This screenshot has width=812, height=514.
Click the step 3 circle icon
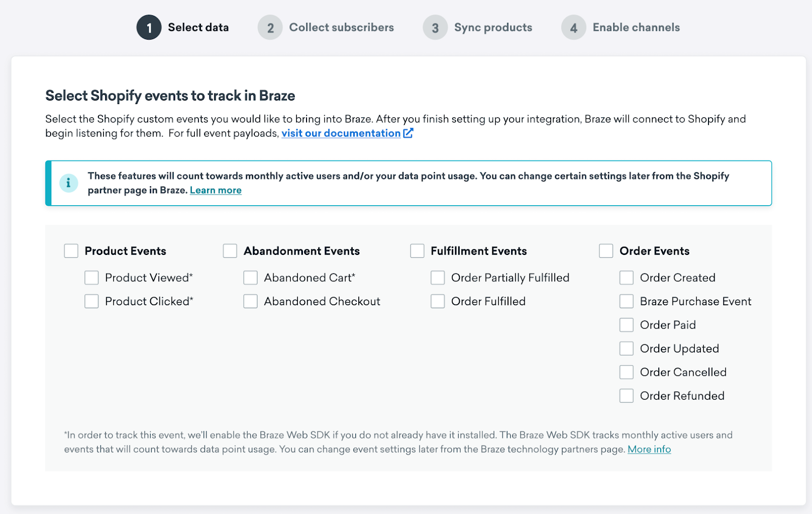click(435, 27)
